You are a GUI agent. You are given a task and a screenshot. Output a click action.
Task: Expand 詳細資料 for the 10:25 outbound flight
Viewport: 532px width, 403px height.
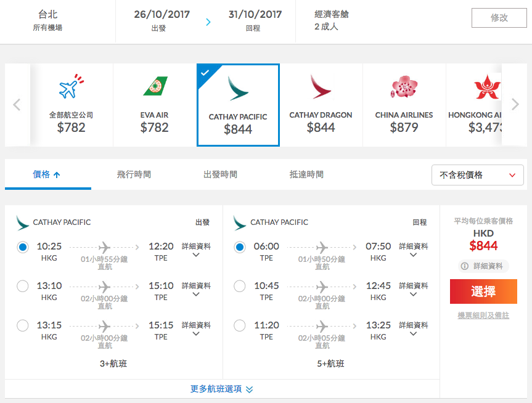[196, 250]
